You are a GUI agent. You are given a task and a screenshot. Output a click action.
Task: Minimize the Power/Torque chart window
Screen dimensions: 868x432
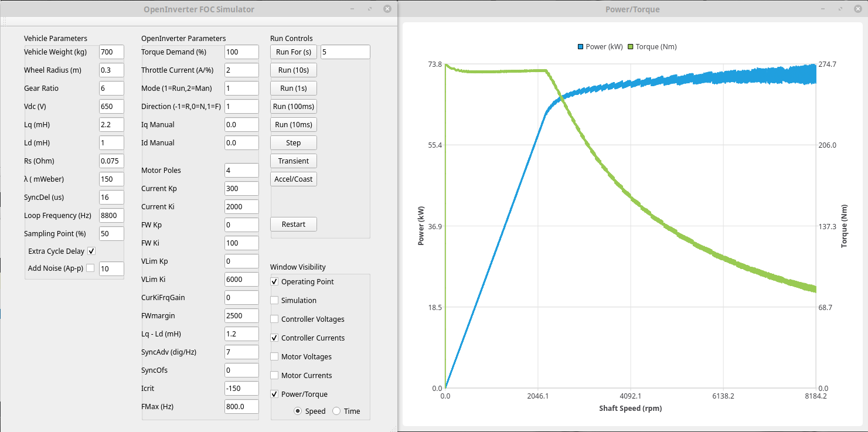[x=825, y=9]
